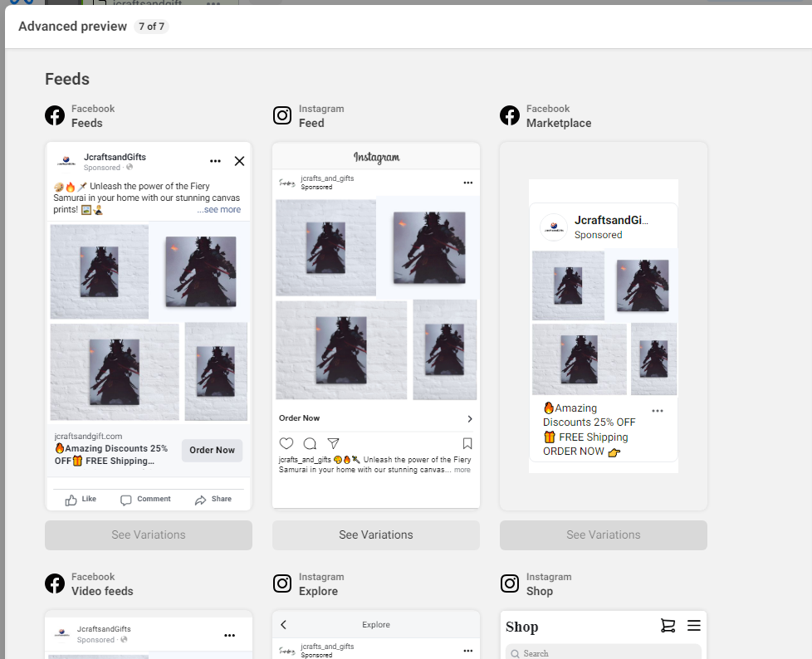The width and height of the screenshot is (812, 659).
Task: Click the Order Now button on Facebook ad
Action: tap(212, 450)
